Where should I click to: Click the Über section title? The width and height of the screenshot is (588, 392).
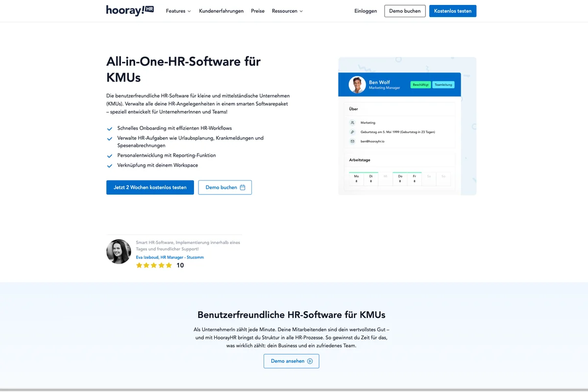(353, 109)
